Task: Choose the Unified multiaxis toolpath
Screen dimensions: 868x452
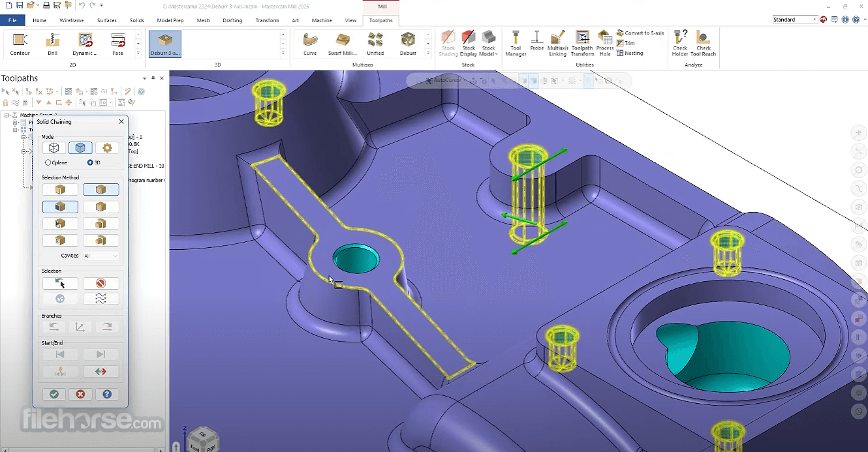Action: click(x=375, y=44)
